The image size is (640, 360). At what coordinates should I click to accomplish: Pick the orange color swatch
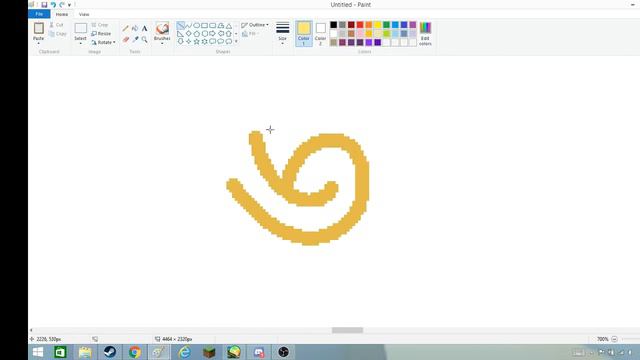tap(369, 25)
